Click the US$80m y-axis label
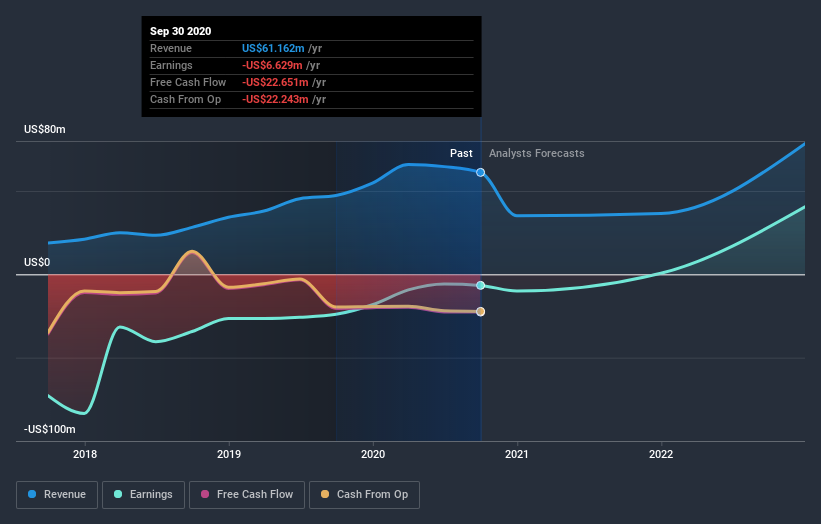 (x=45, y=129)
